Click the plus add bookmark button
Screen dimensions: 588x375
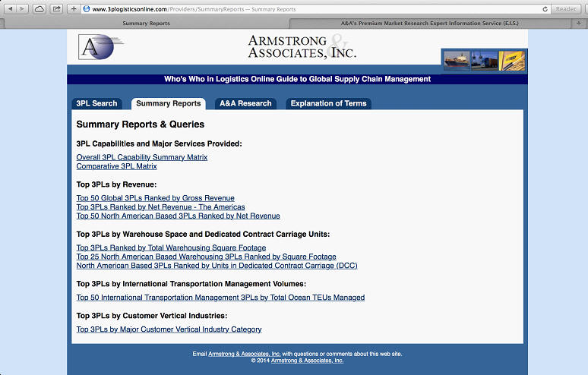click(74, 8)
